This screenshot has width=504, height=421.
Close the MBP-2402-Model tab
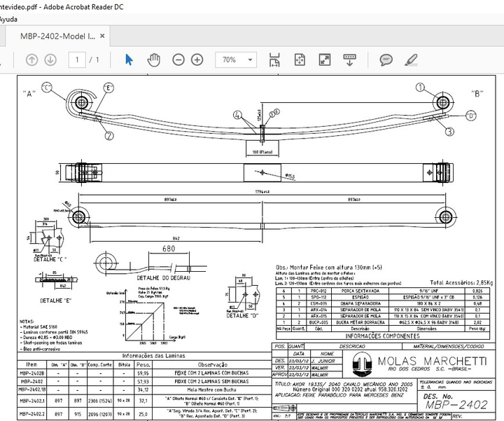[x=103, y=36]
